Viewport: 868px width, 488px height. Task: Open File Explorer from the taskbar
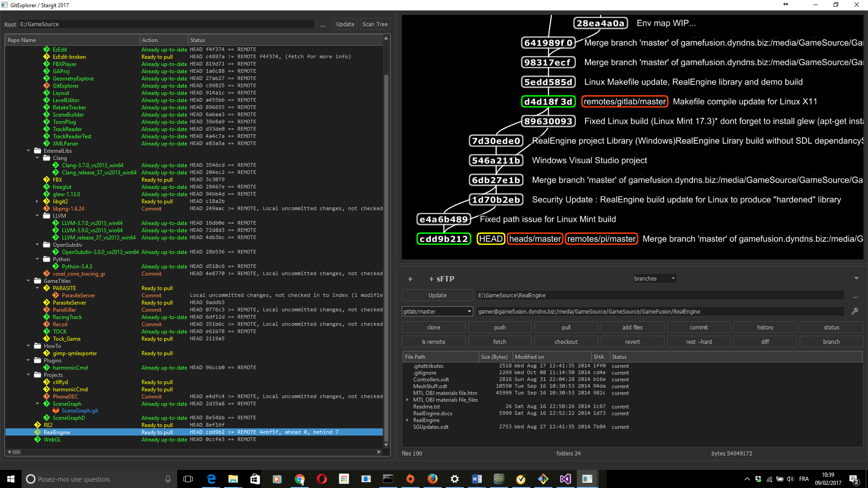(233, 479)
